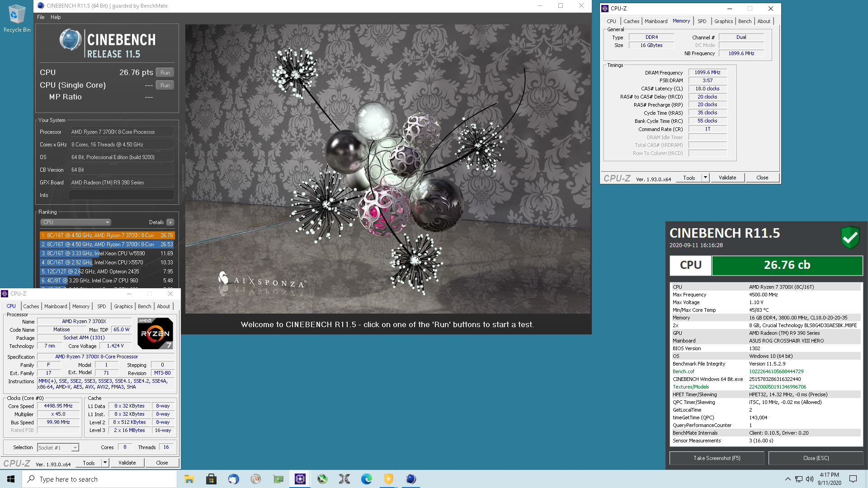Open Microsoft Store taskbar icon

(x=211, y=479)
